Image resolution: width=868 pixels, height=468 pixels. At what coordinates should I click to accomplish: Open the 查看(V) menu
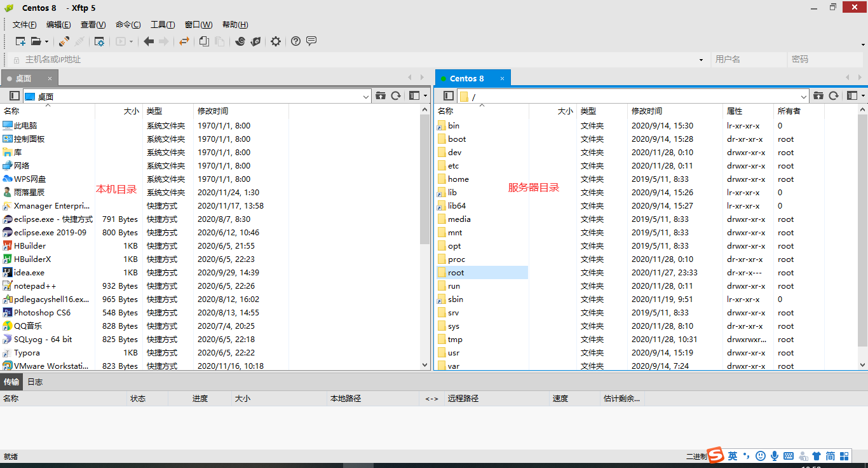(x=93, y=25)
